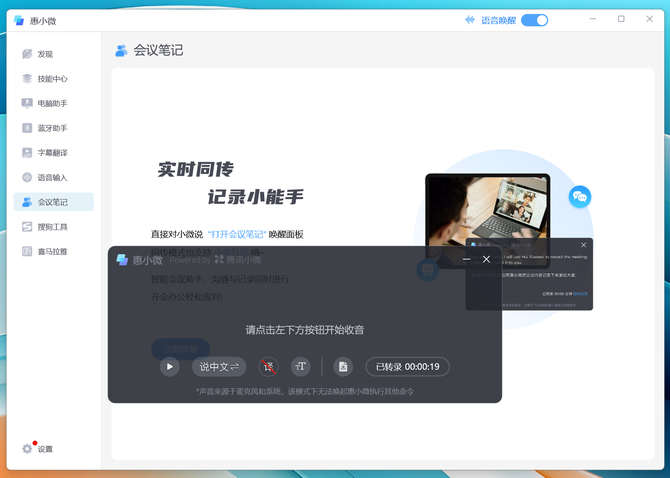Click the 立即体验 button behind panel
The width and height of the screenshot is (670, 478).
pos(180,349)
